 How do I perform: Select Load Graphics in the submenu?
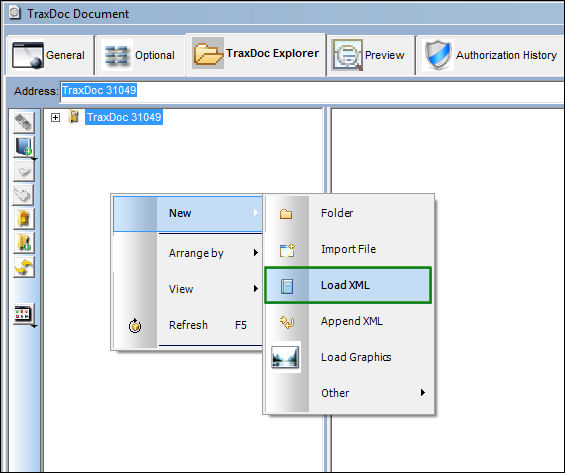[x=349, y=357]
